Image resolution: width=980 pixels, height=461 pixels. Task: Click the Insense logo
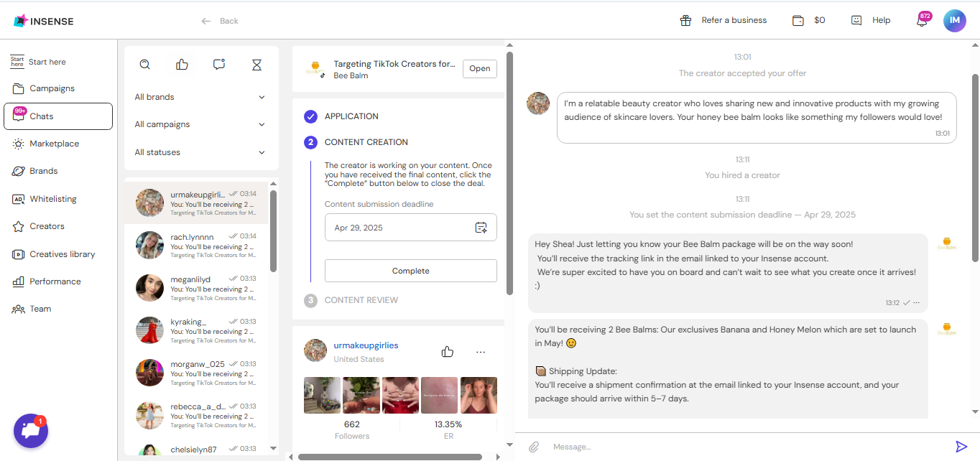click(x=43, y=21)
